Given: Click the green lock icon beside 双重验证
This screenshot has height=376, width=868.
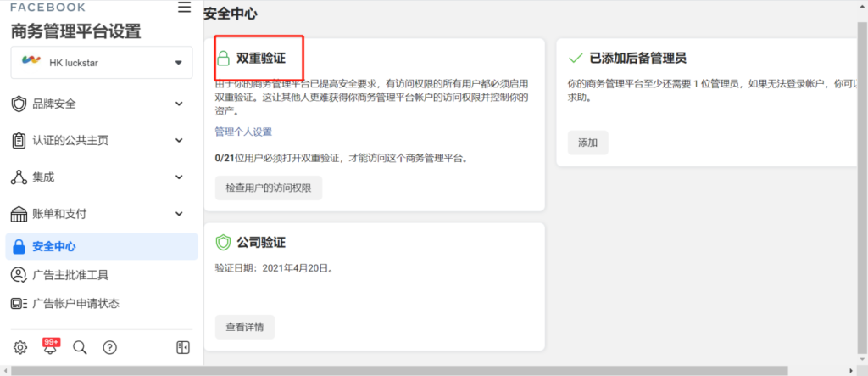Looking at the screenshot, I should tap(224, 59).
